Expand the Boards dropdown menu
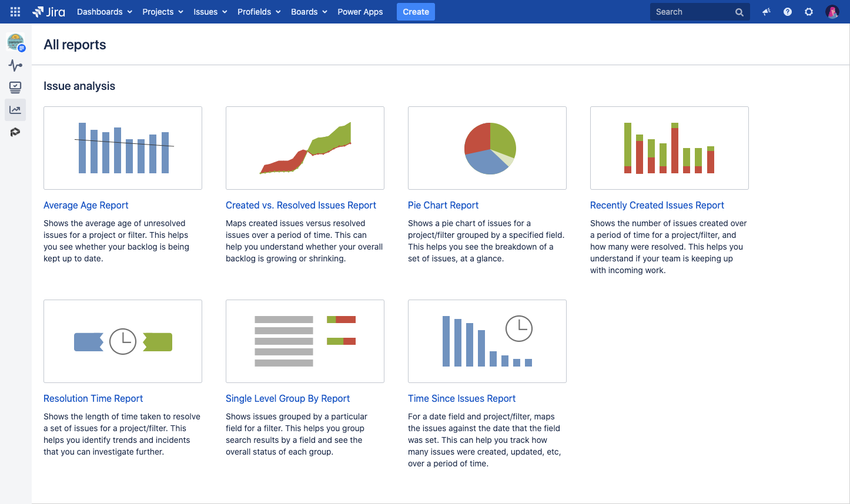Viewport: 850px width, 504px height. pyautogui.click(x=309, y=11)
